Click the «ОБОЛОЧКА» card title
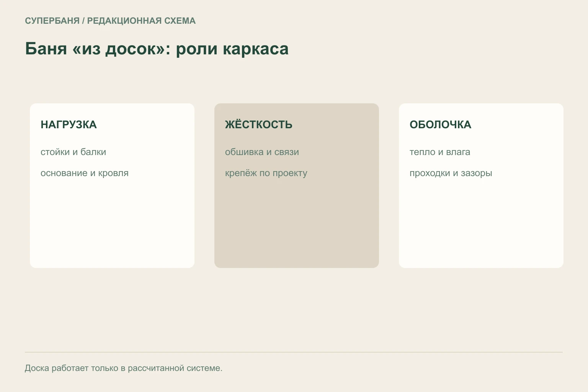This screenshot has width=588, height=392. [x=440, y=124]
